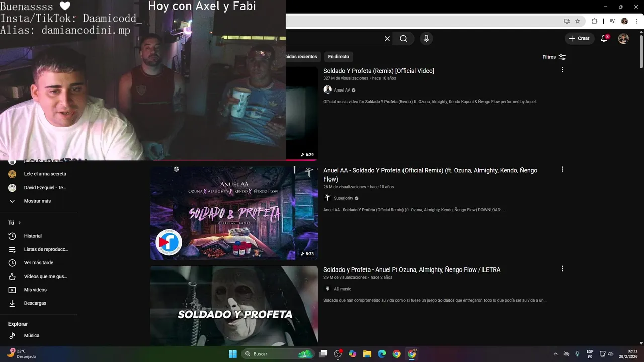
Task: Open more options for Soldado Y Profeta Official Video
Action: coord(562,70)
